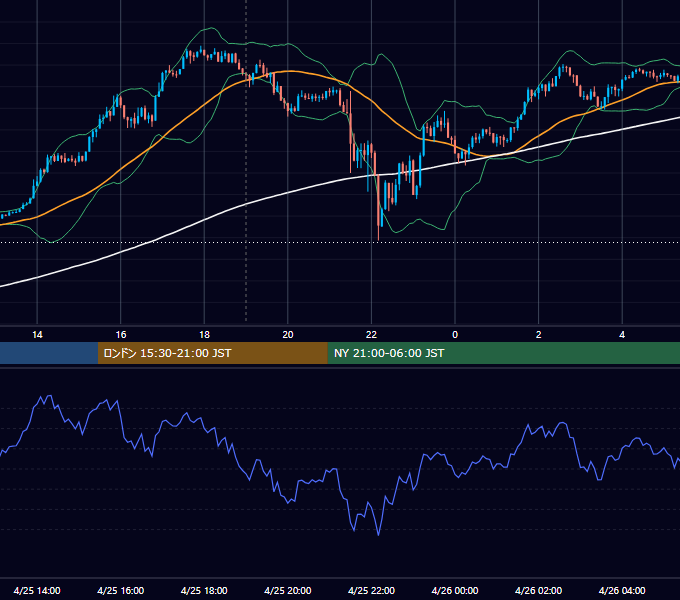Click the upper time axis label 2

coord(539,335)
